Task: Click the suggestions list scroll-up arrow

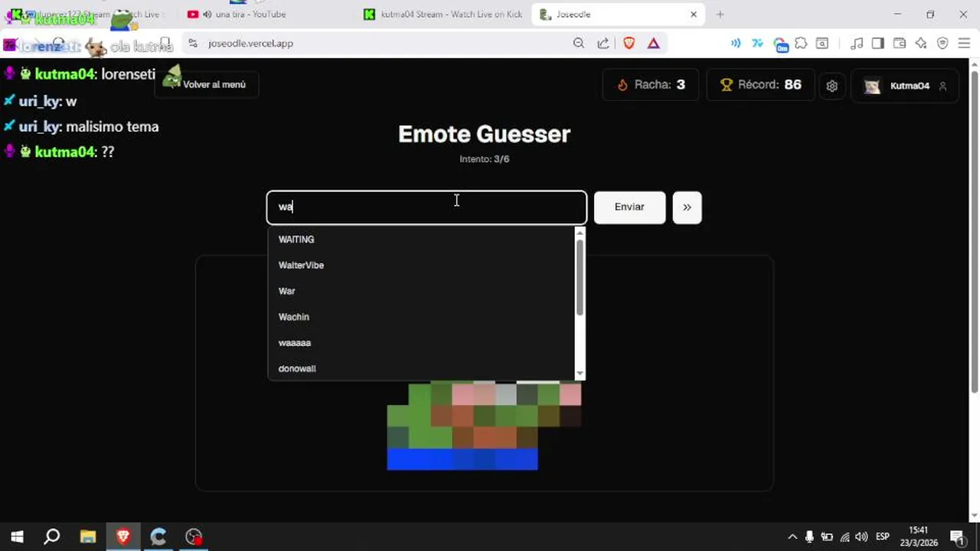Action: tap(580, 233)
